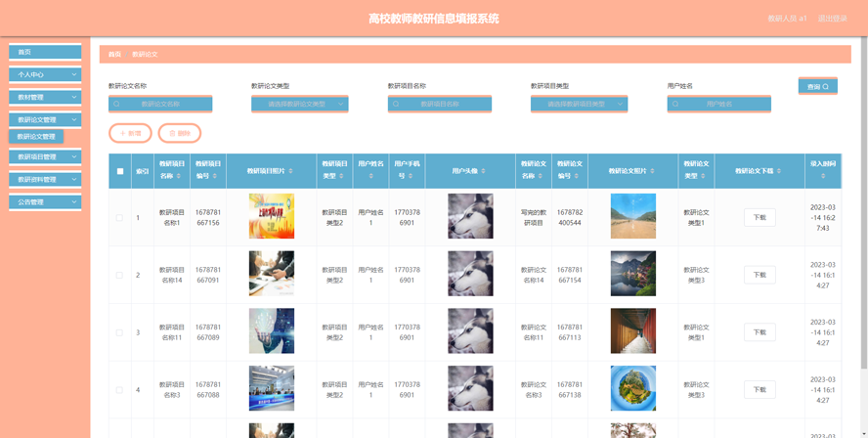This screenshot has width=868, height=438.
Task: Click search icon in 教研项目名称 field
Action: tap(396, 104)
